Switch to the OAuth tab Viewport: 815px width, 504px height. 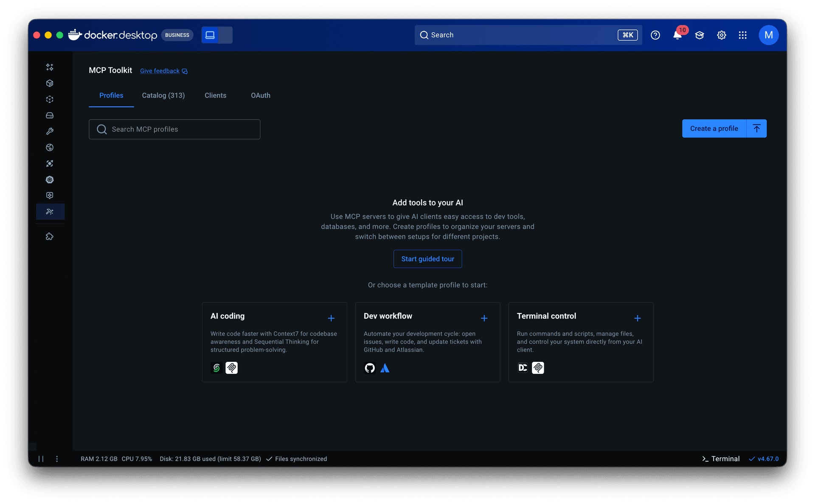(260, 95)
